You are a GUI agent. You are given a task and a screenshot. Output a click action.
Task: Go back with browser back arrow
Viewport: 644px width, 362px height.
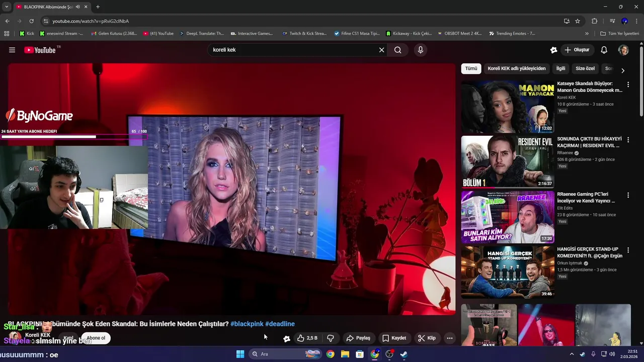click(7, 21)
